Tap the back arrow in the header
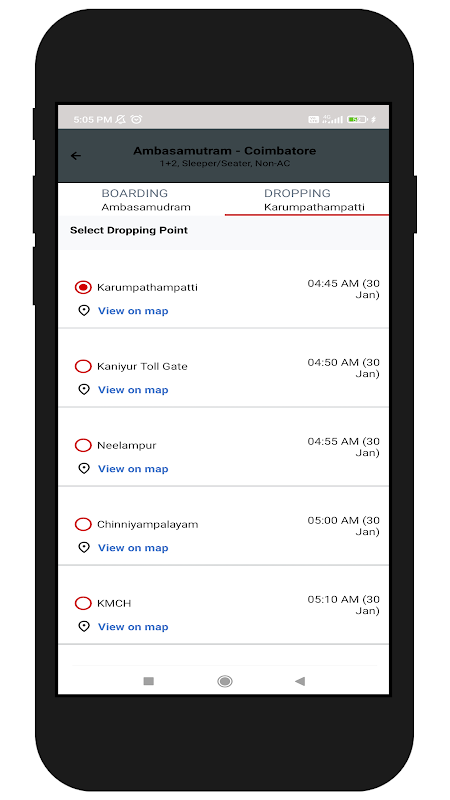Screen dimensions: 450x800 (76, 156)
